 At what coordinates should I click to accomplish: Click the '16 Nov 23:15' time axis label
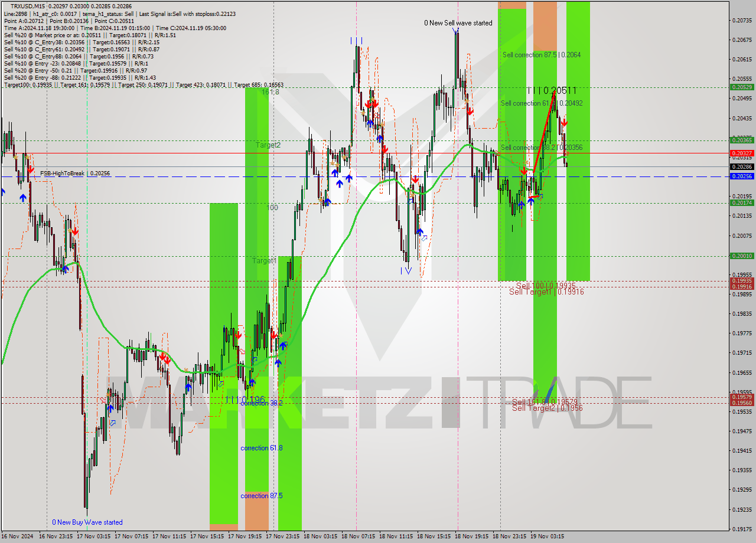(56, 537)
